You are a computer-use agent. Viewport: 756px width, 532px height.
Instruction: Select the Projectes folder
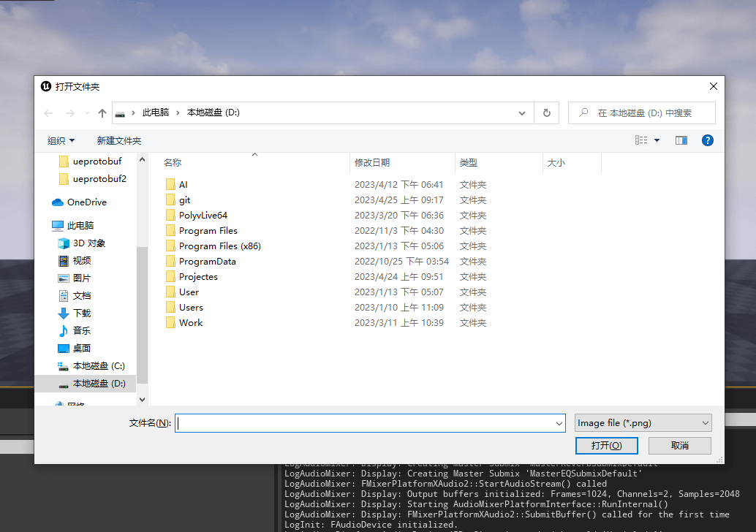pyautogui.click(x=198, y=277)
